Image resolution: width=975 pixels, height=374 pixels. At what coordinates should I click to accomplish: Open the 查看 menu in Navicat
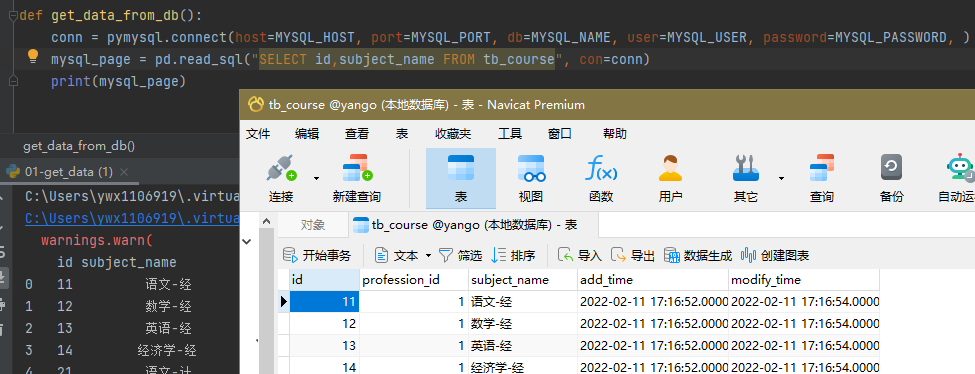(x=357, y=134)
